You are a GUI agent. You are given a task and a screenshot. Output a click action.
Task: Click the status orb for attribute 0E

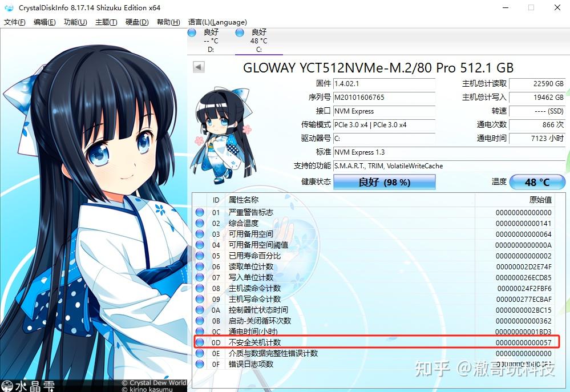tap(200, 353)
